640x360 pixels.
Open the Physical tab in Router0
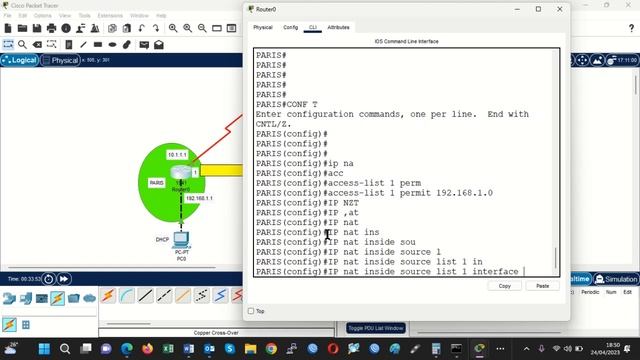pyautogui.click(x=263, y=27)
